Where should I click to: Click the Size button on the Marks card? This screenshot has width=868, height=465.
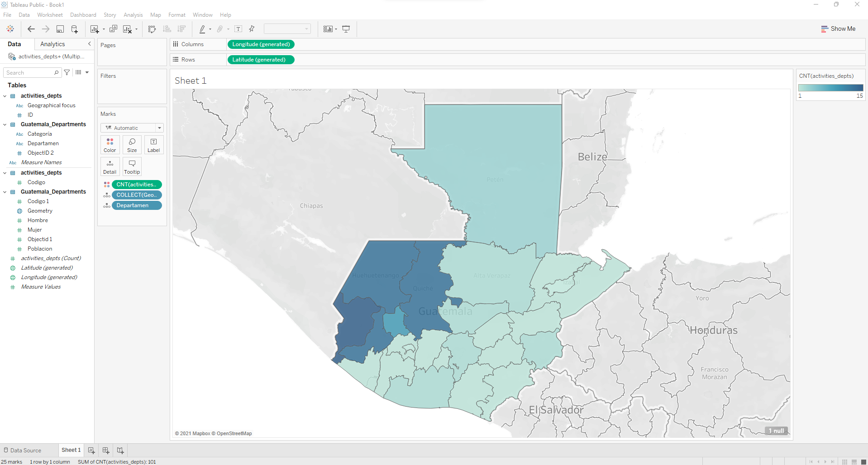[131, 145]
